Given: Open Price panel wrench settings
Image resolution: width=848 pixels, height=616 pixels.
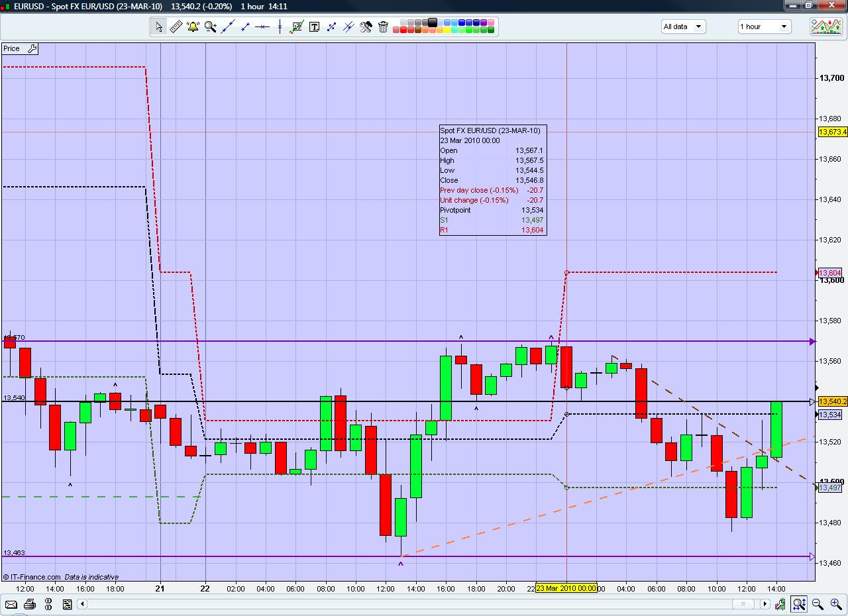Looking at the screenshot, I should click(x=31, y=48).
